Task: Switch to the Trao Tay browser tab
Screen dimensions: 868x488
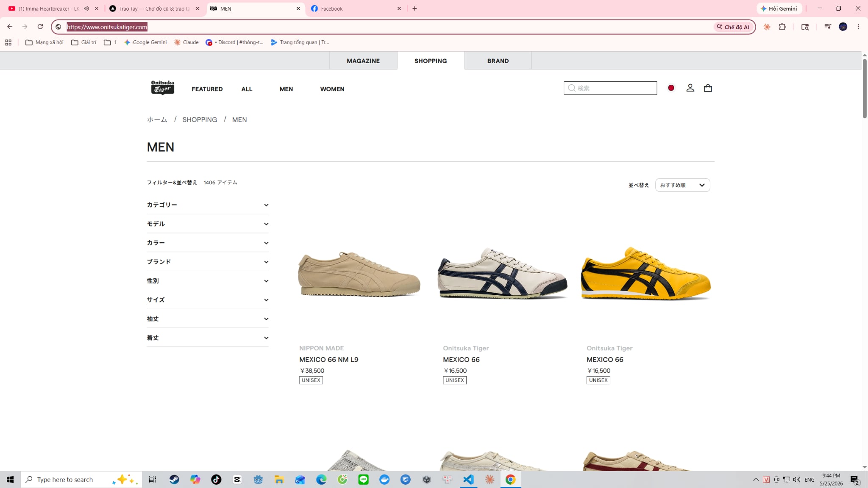Action: coord(154,8)
